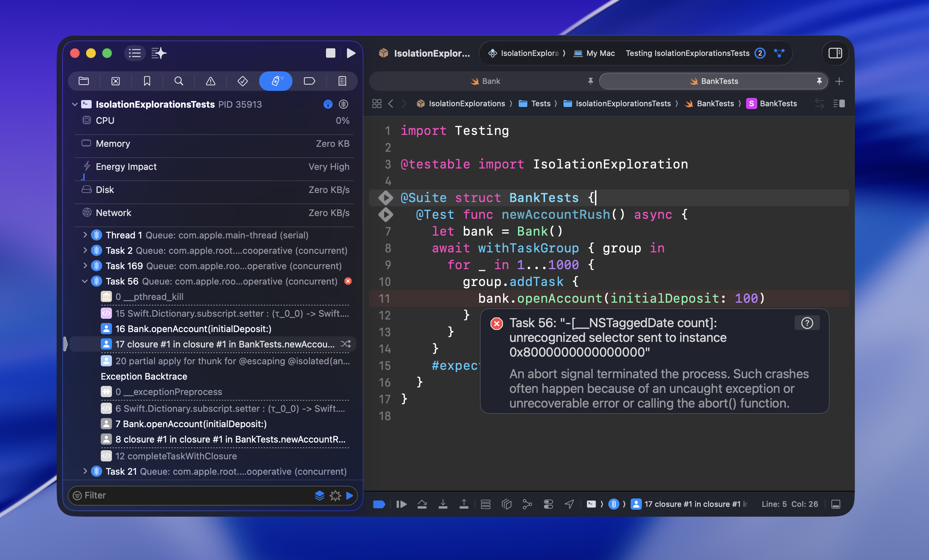Click the error help question mark button

pyautogui.click(x=807, y=323)
